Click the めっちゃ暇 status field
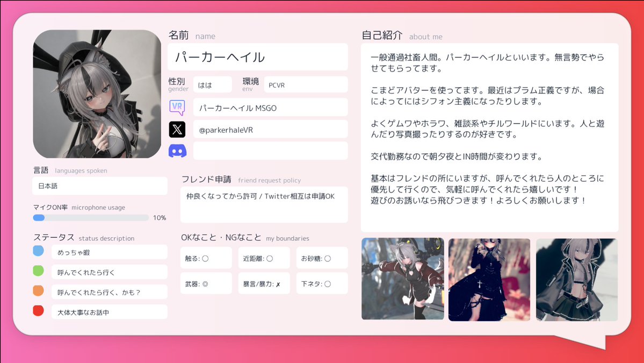This screenshot has width=644, height=363. point(109,252)
